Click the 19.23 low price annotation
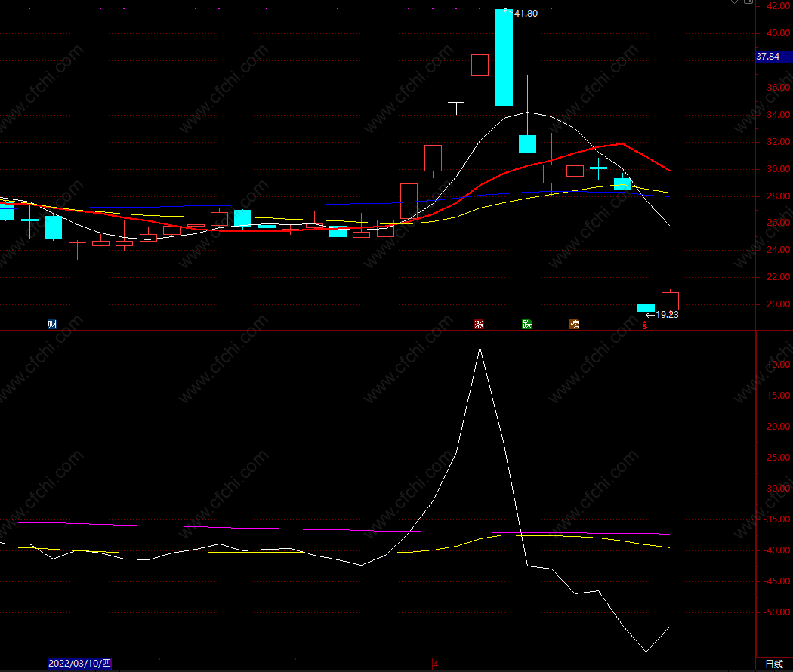 click(667, 315)
